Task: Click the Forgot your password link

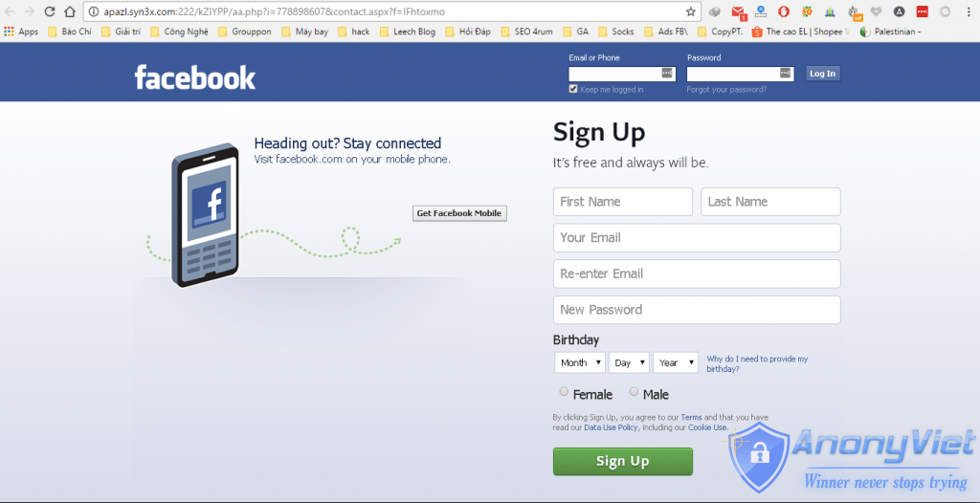Action: coord(726,89)
